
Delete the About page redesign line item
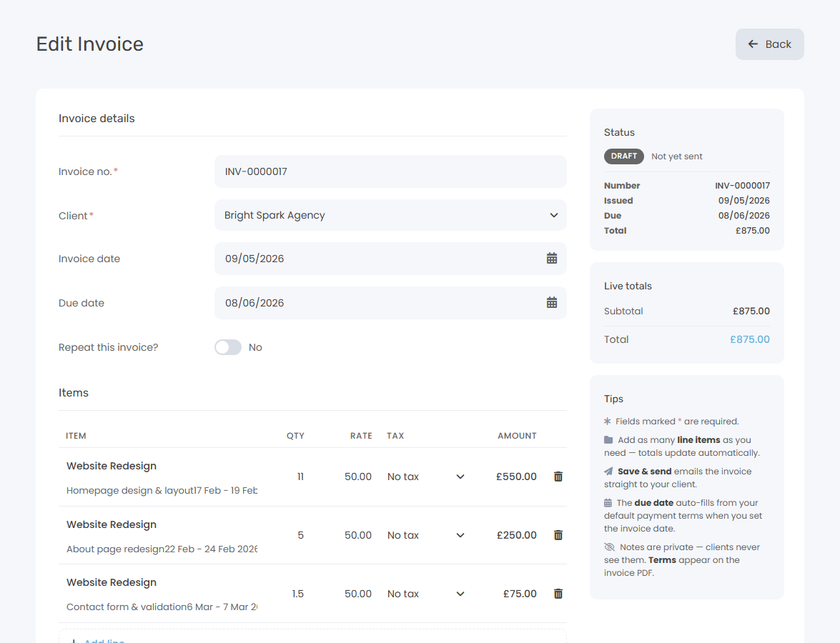pos(558,535)
